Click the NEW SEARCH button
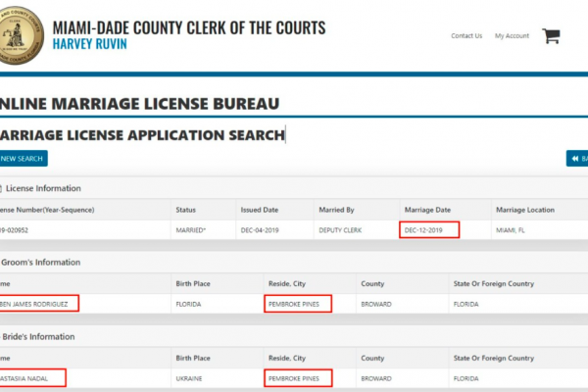The height and width of the screenshot is (392, 588). [x=23, y=159]
